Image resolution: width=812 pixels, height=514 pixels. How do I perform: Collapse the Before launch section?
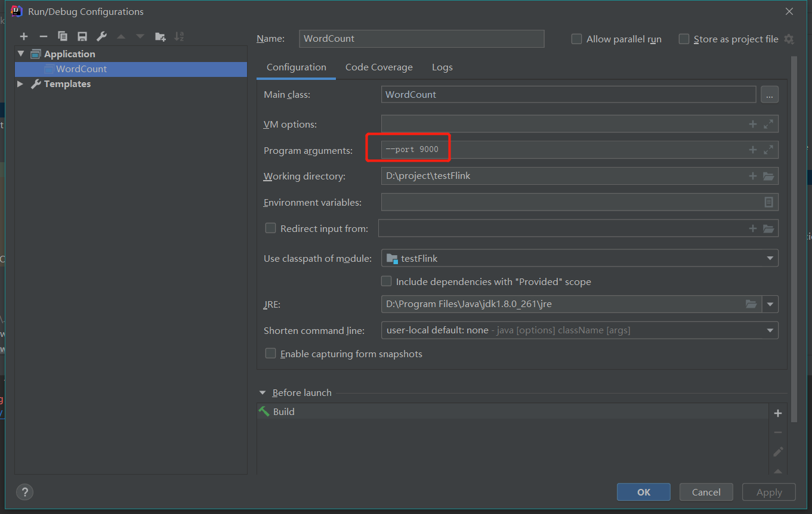[x=263, y=393]
